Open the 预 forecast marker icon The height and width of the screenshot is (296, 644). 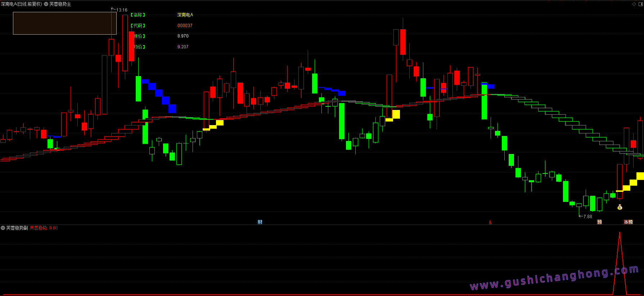pos(599,222)
